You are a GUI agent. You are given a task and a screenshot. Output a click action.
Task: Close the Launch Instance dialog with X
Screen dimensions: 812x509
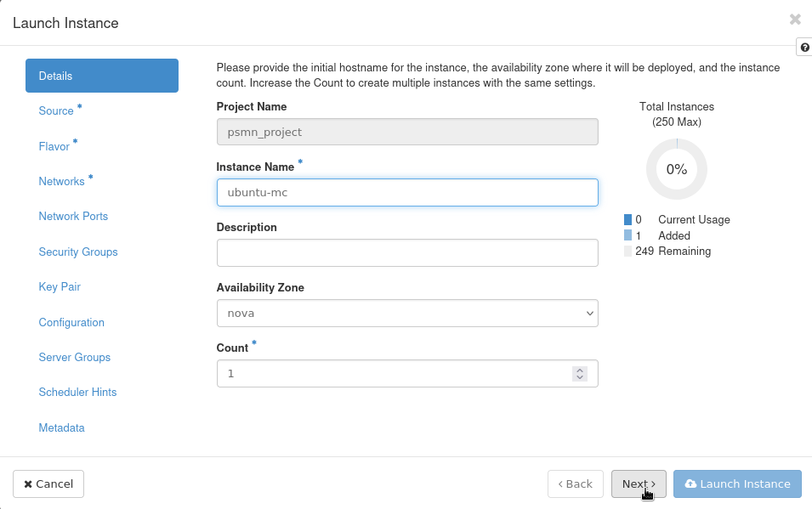(795, 20)
